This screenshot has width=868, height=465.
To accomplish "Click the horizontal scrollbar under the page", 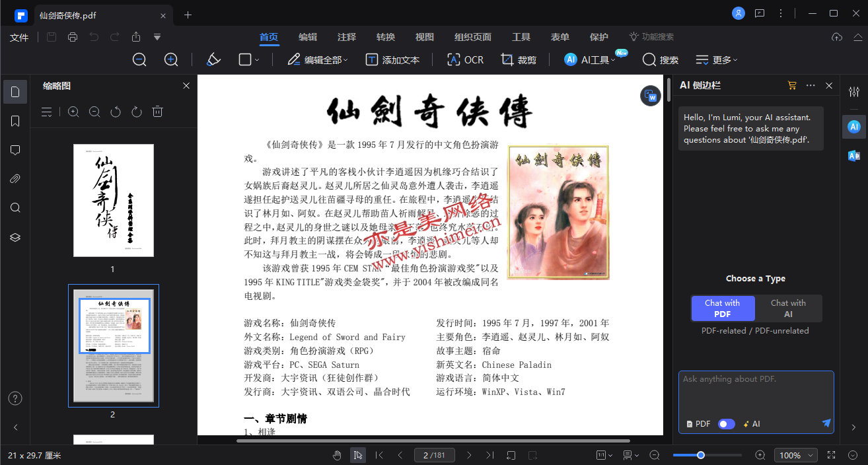I will click(433, 441).
